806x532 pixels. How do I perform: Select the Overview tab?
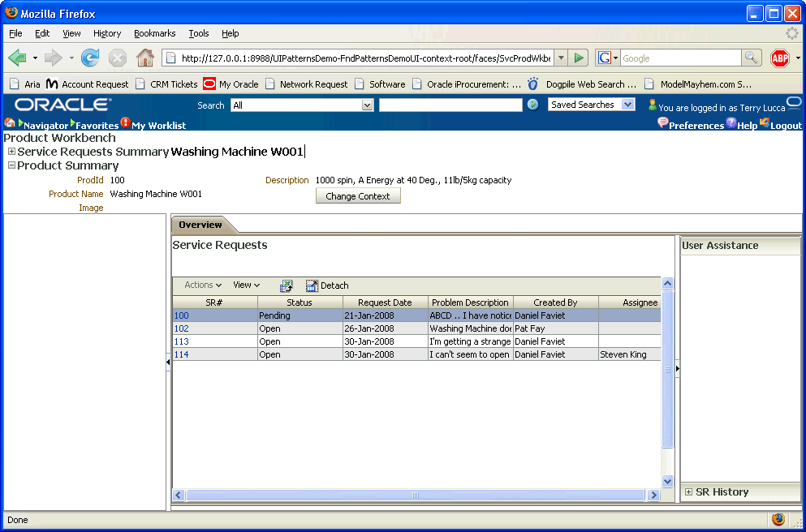pos(200,225)
